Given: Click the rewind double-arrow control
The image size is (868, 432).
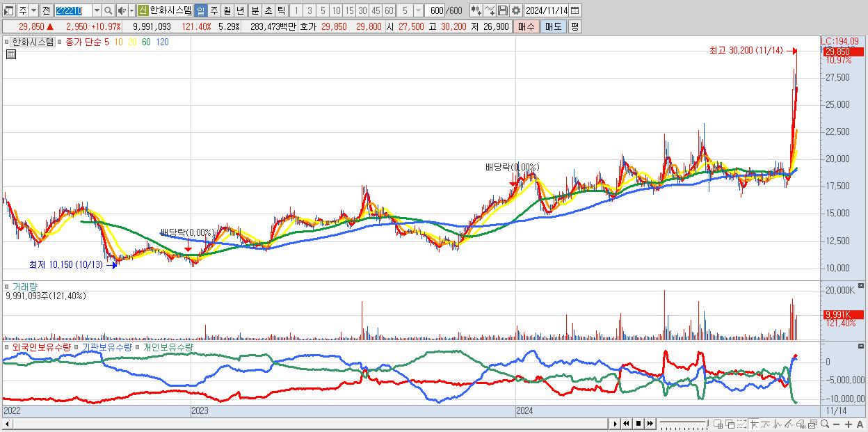Looking at the screenshot, I should (626, 424).
